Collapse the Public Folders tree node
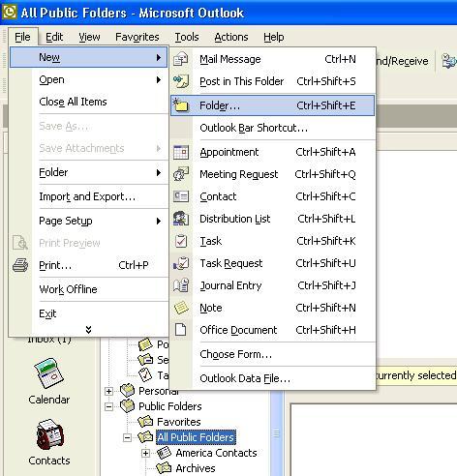 (x=108, y=406)
